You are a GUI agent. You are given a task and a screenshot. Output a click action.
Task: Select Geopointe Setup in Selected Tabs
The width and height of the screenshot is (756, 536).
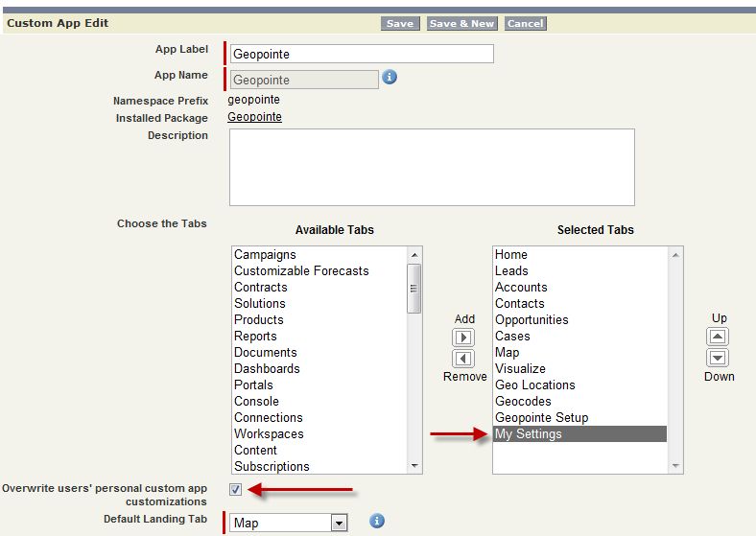pos(580,418)
